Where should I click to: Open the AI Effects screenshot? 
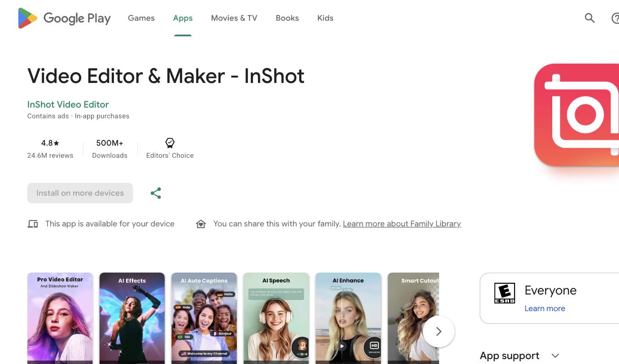[132, 318]
